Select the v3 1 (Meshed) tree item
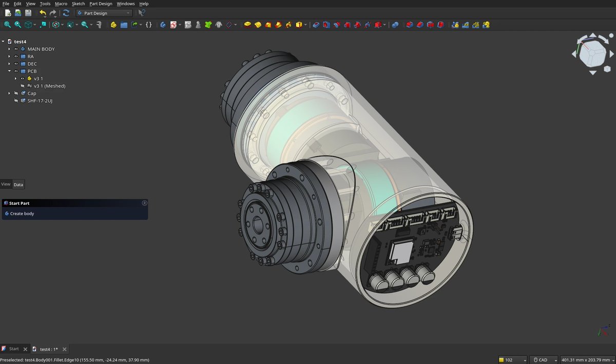The image size is (616, 364). click(x=50, y=86)
